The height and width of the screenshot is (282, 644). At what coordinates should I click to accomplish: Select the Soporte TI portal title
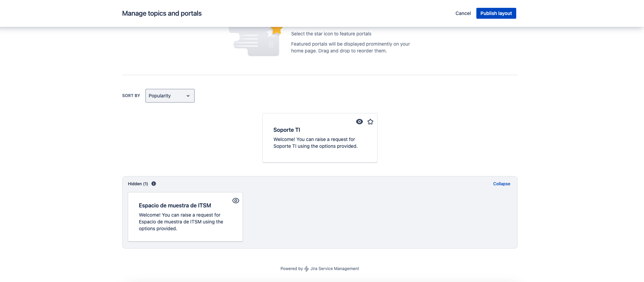[287, 130]
